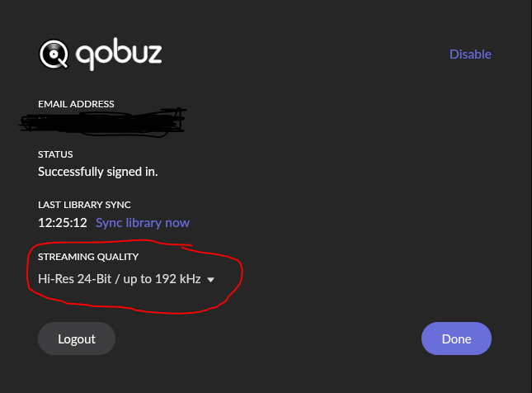Image resolution: width=532 pixels, height=393 pixels.
Task: Click the qobuz wordmark text
Action: 119,54
